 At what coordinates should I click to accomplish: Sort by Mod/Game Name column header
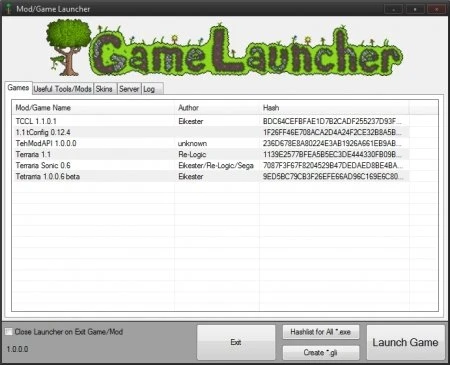point(93,108)
